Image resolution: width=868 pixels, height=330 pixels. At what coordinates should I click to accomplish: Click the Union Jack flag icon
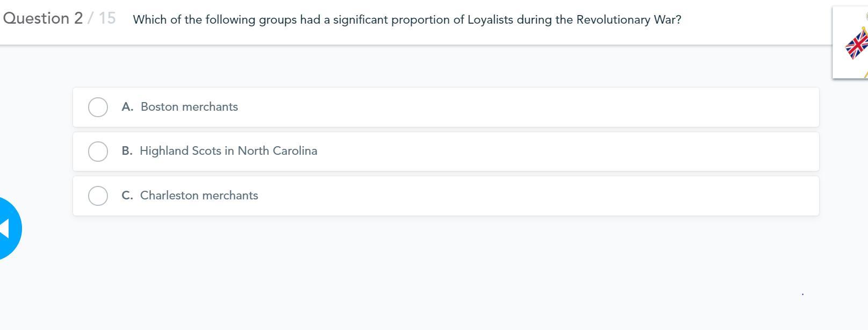tap(857, 45)
